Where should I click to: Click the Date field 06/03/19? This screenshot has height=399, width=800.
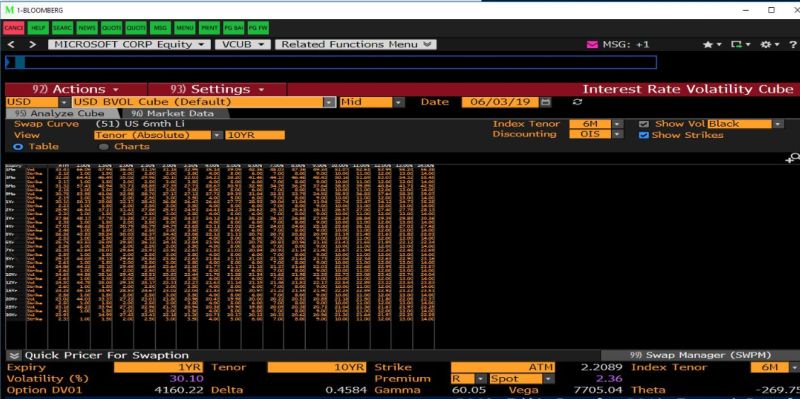click(500, 102)
